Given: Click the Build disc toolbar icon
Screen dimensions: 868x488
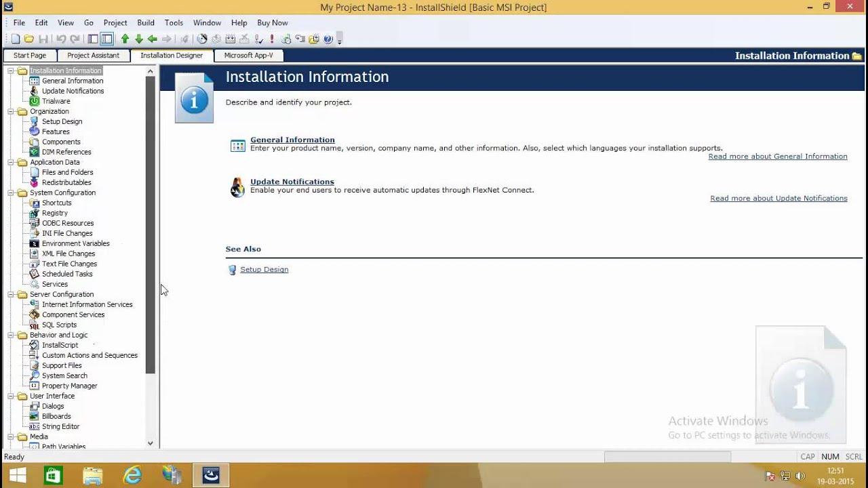Looking at the screenshot, I should pyautogui.click(x=202, y=39).
